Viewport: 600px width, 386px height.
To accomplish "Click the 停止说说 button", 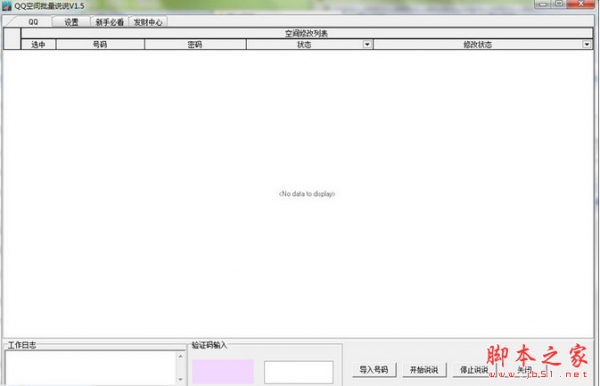I will pyautogui.click(x=474, y=370).
